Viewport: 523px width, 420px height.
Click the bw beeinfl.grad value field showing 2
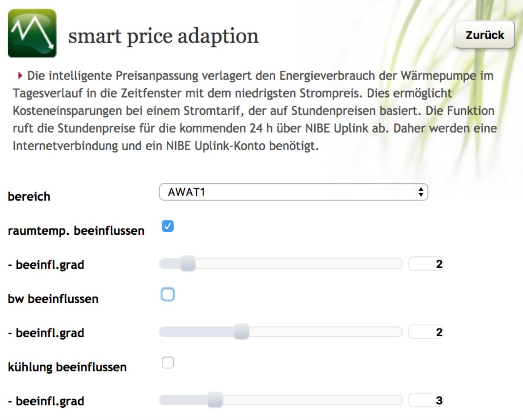(426, 332)
